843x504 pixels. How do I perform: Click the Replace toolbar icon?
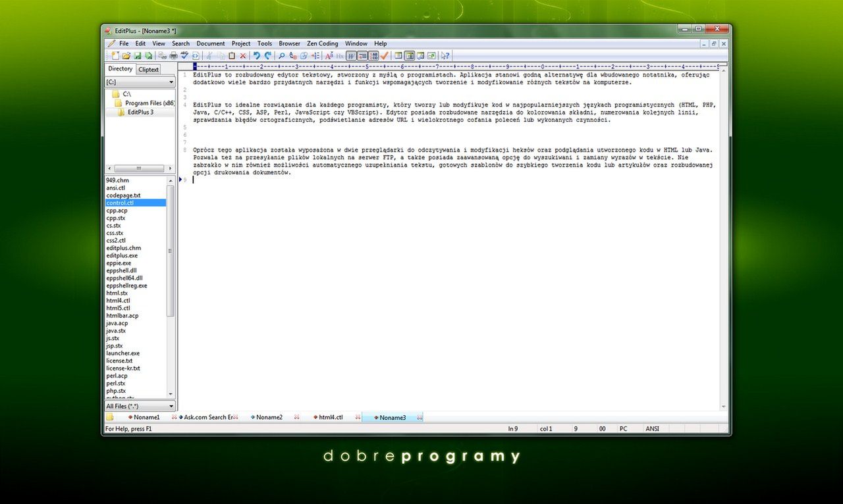pyautogui.click(x=293, y=56)
